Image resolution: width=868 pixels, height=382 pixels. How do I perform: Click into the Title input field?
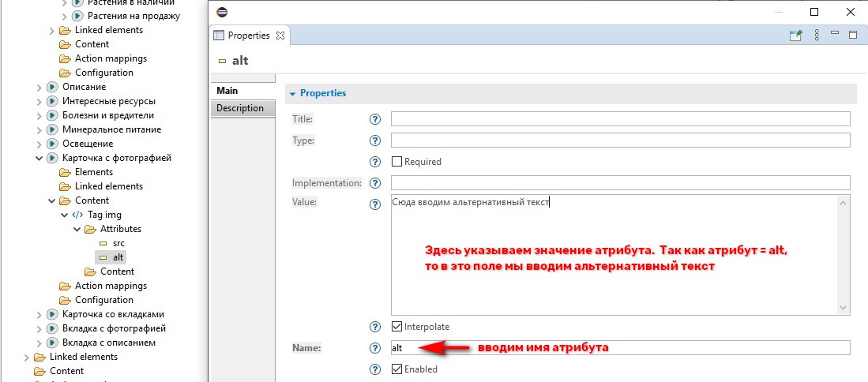tap(621, 119)
